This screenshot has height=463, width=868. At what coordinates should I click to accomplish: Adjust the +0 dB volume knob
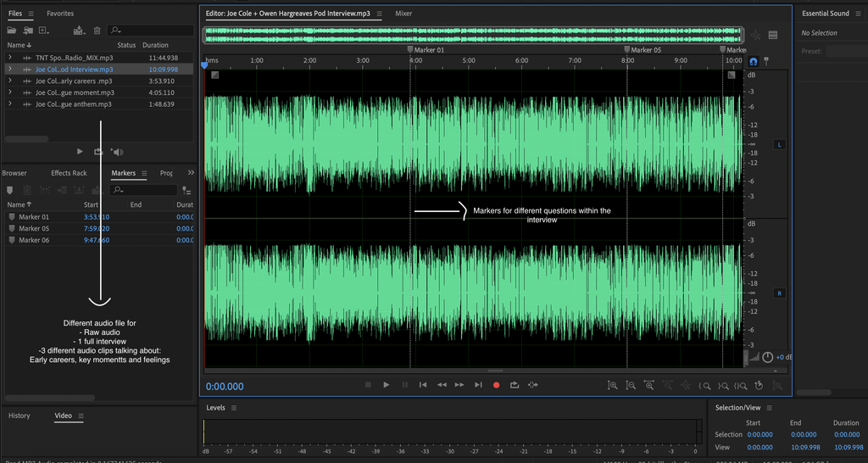tap(767, 357)
